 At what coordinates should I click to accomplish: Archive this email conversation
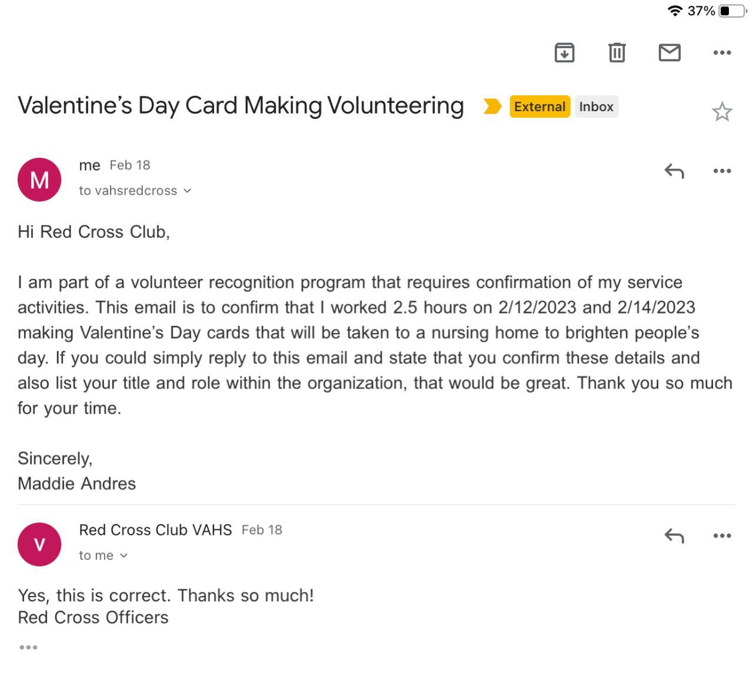point(564,53)
